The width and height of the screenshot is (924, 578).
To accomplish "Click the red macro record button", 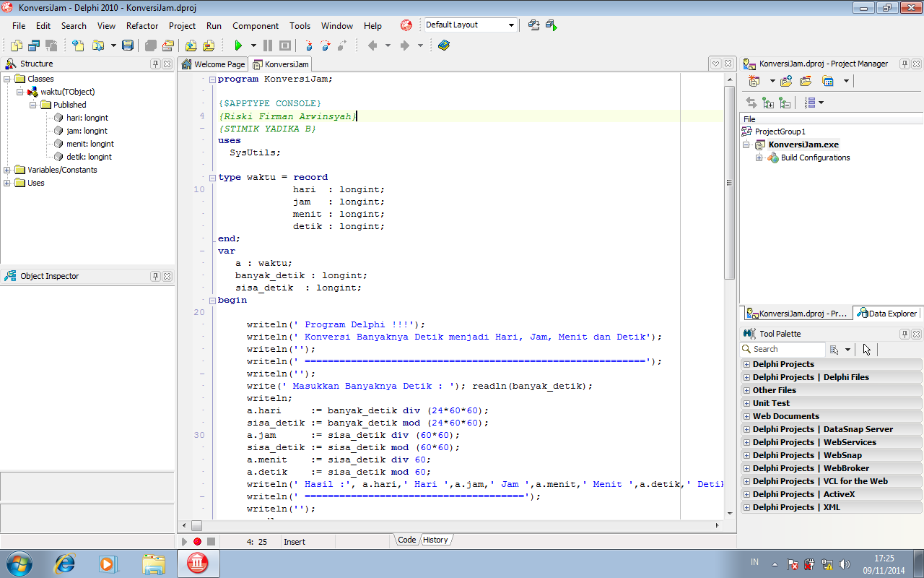I will (x=197, y=541).
